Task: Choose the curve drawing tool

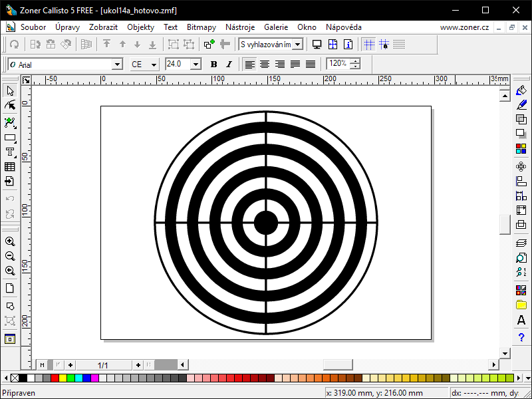Action: pyautogui.click(x=10, y=123)
